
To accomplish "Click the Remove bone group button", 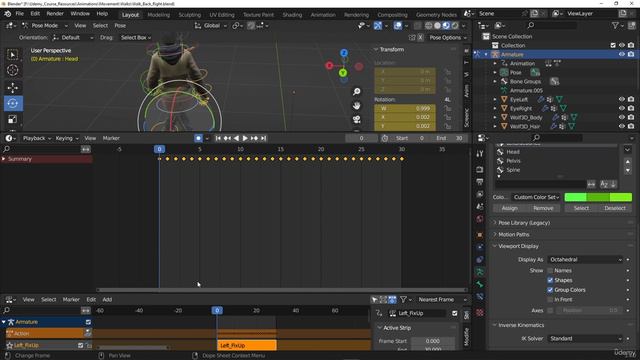I will [x=543, y=208].
